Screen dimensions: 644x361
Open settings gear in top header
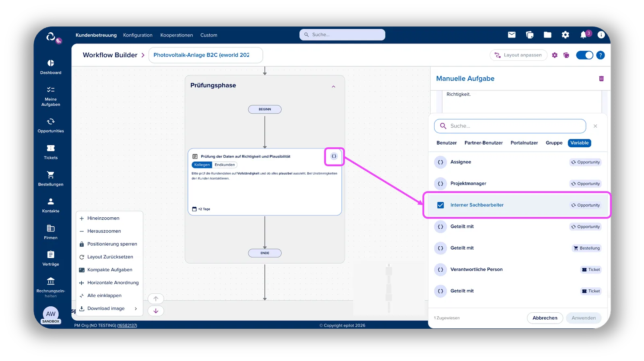[x=566, y=35]
